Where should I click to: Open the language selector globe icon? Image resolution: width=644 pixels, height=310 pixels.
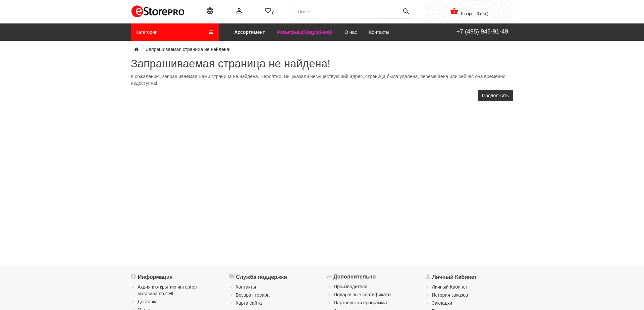coord(210,10)
